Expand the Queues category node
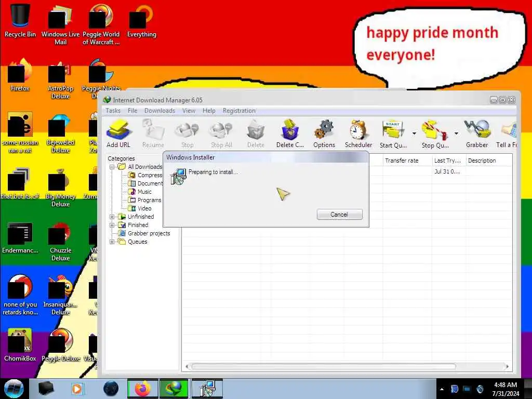Viewport: 532px width, 399px height. tap(112, 242)
